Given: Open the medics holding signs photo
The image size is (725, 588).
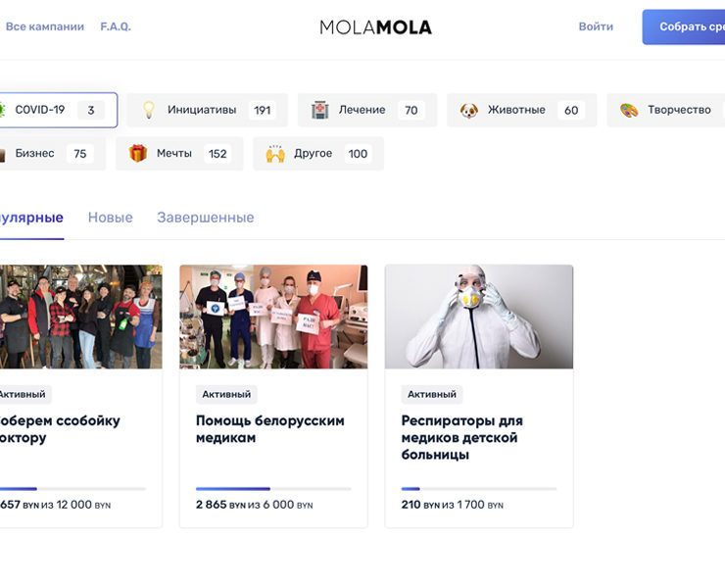Looking at the screenshot, I should (273, 317).
